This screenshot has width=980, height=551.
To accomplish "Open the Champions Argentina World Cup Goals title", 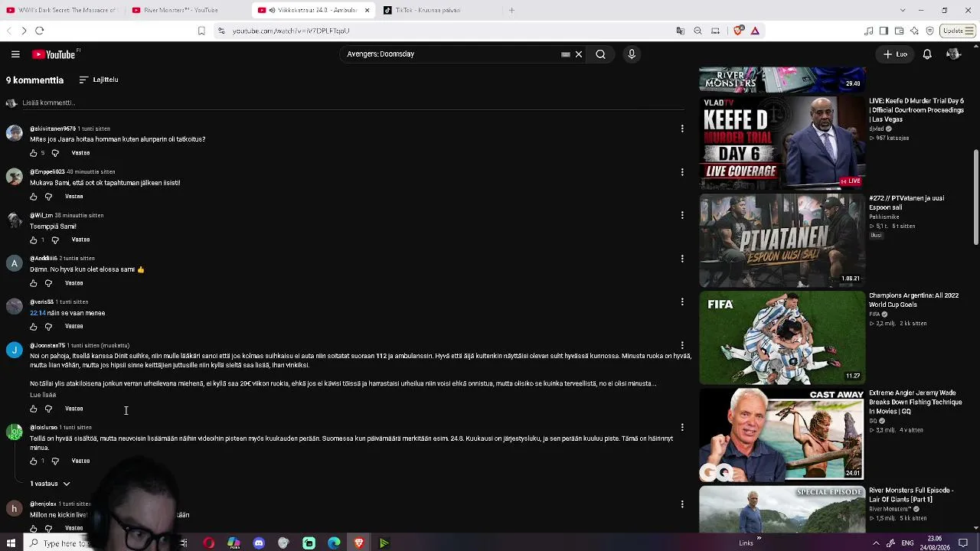I will pyautogui.click(x=913, y=300).
